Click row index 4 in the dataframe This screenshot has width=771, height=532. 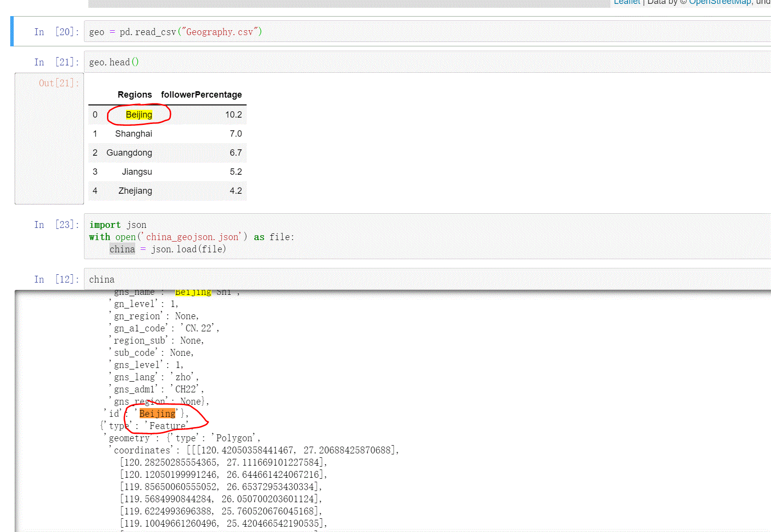(95, 191)
